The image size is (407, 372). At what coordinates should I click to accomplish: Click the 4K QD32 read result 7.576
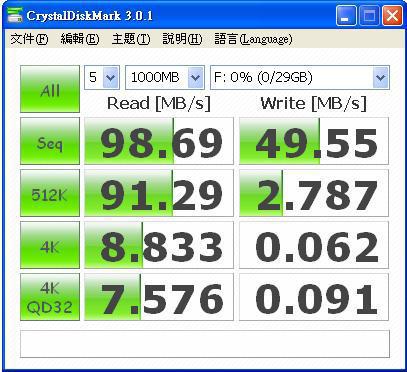pos(159,297)
